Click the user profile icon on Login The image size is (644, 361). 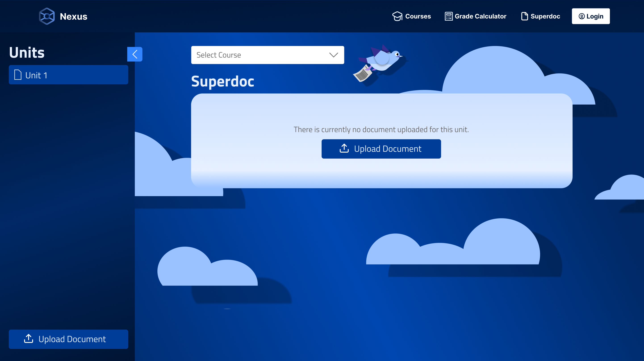581,16
